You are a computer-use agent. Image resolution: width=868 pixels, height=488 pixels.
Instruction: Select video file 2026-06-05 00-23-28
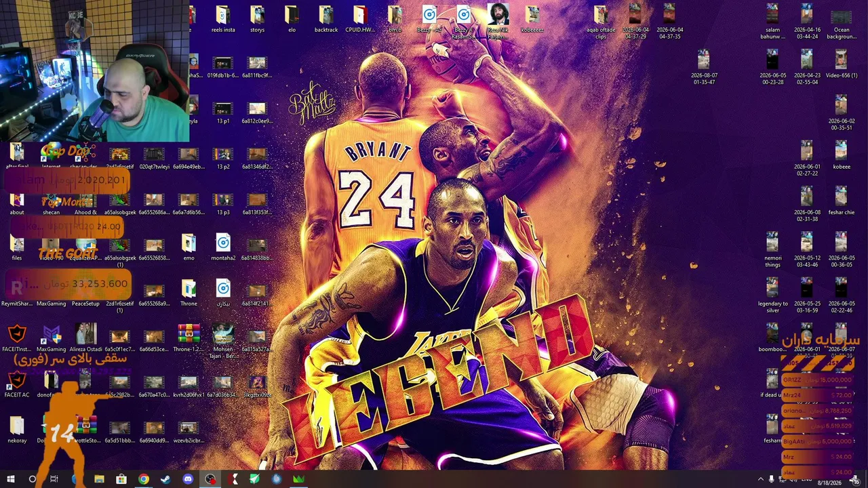point(772,68)
